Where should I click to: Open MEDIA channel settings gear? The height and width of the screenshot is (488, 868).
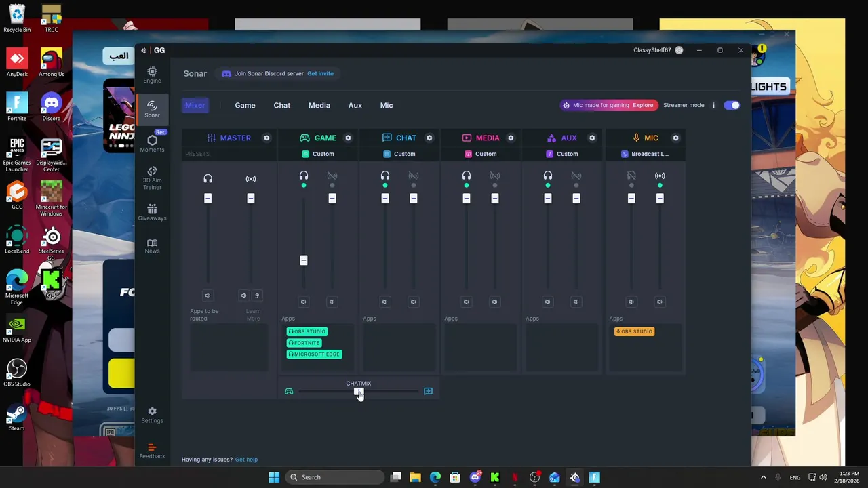[x=511, y=138]
